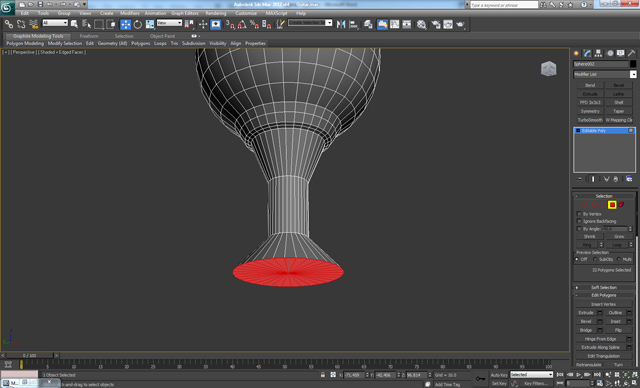The width and height of the screenshot is (640, 388).
Task: Open the reference coordinate system View dropdown
Action: 169,23
